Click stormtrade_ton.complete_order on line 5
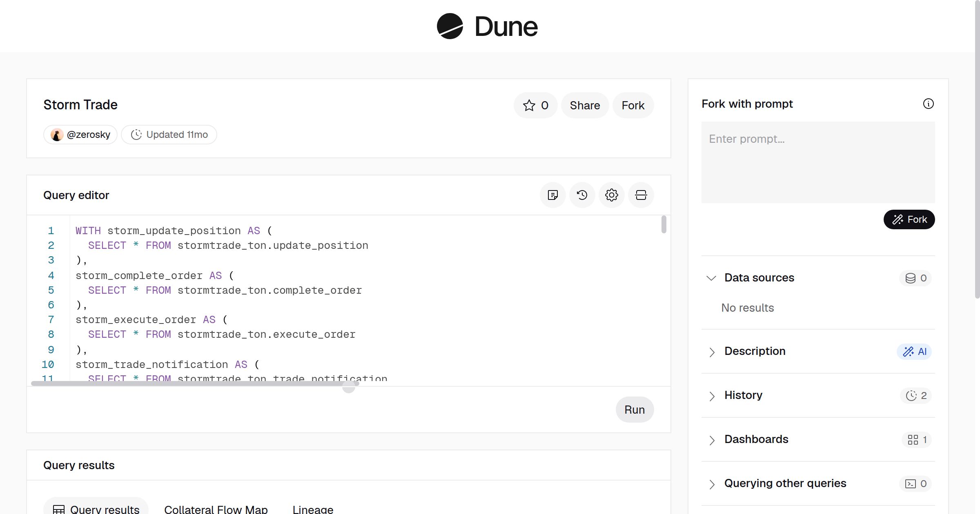980x514 pixels. coord(269,290)
